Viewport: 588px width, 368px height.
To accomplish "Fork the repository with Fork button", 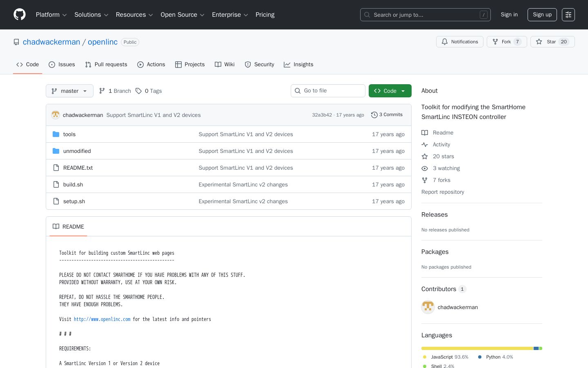I will coord(507,42).
